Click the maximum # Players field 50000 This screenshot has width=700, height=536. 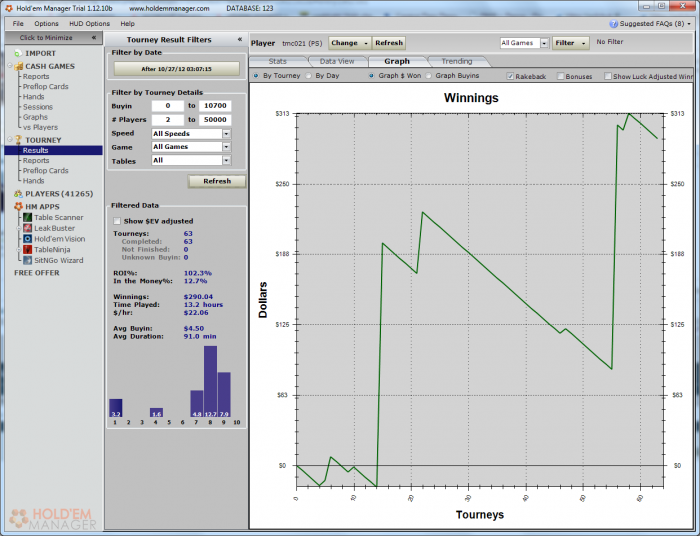[215, 120]
